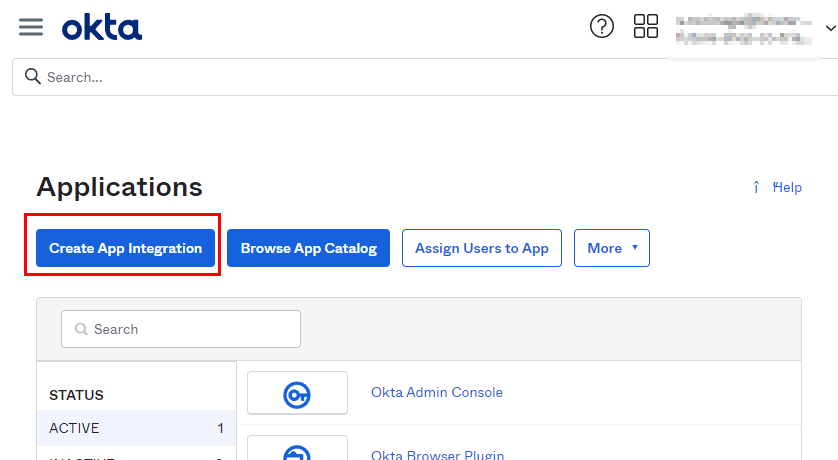Click the Okta logo
838x460 pixels.
[x=102, y=28]
